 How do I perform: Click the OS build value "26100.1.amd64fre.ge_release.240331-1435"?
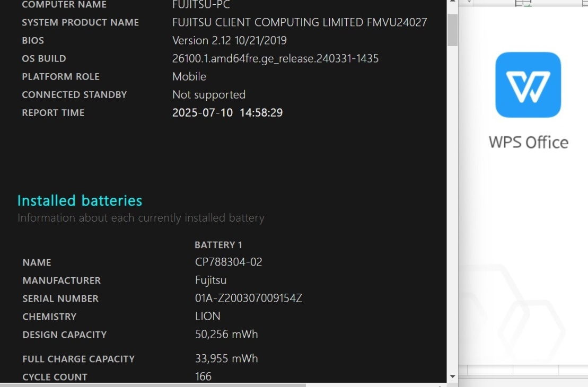275,58
